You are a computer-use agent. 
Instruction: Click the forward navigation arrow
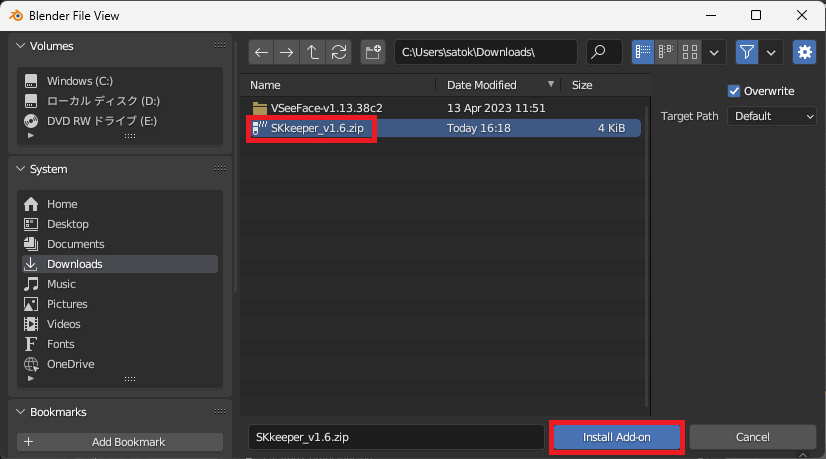point(288,52)
